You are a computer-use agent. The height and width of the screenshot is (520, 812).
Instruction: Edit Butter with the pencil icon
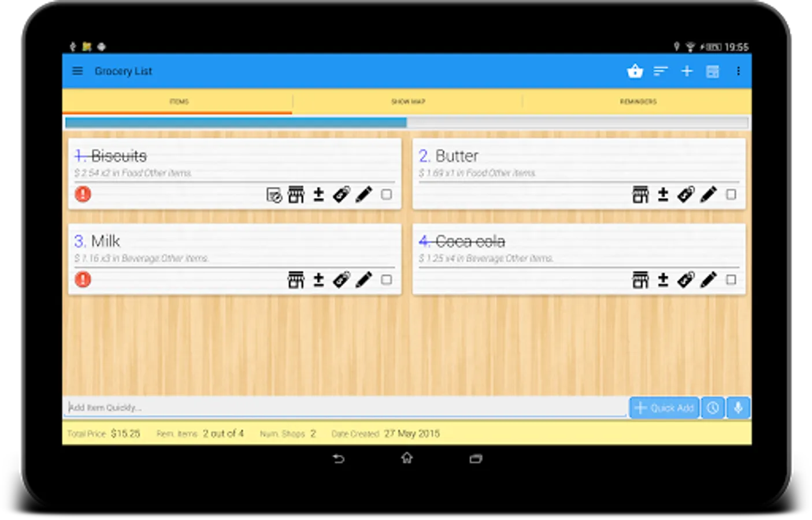point(709,195)
